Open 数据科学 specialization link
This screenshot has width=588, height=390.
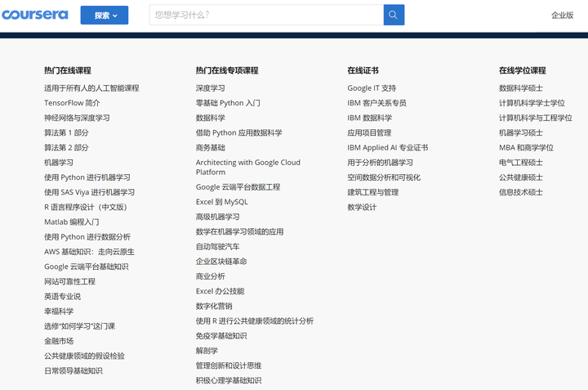(211, 118)
